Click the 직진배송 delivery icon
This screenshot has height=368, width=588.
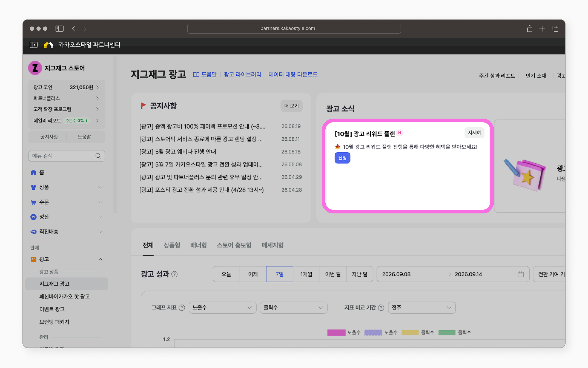click(33, 232)
